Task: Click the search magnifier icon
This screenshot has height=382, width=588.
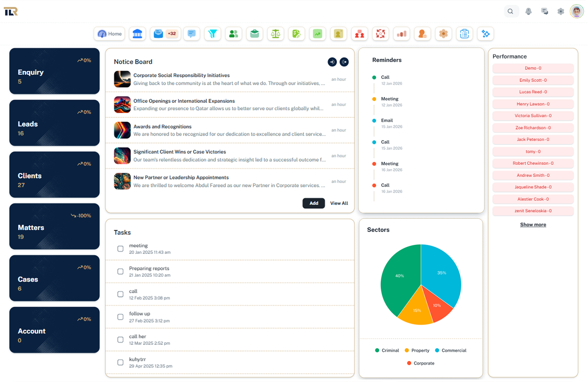Action: tap(510, 12)
